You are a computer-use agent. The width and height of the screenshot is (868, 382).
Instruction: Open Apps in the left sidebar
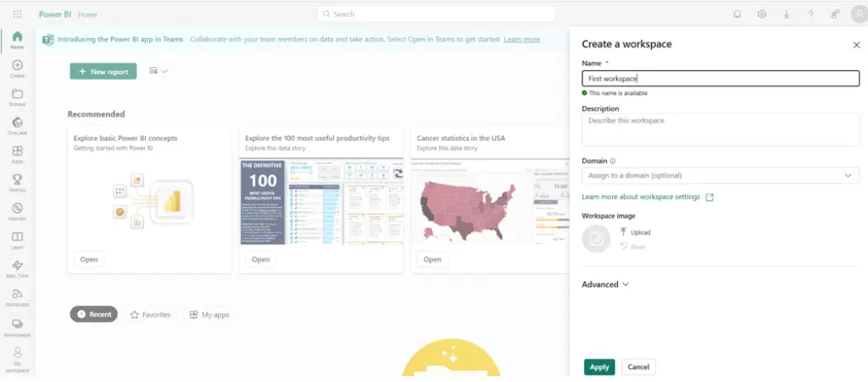[x=17, y=155]
